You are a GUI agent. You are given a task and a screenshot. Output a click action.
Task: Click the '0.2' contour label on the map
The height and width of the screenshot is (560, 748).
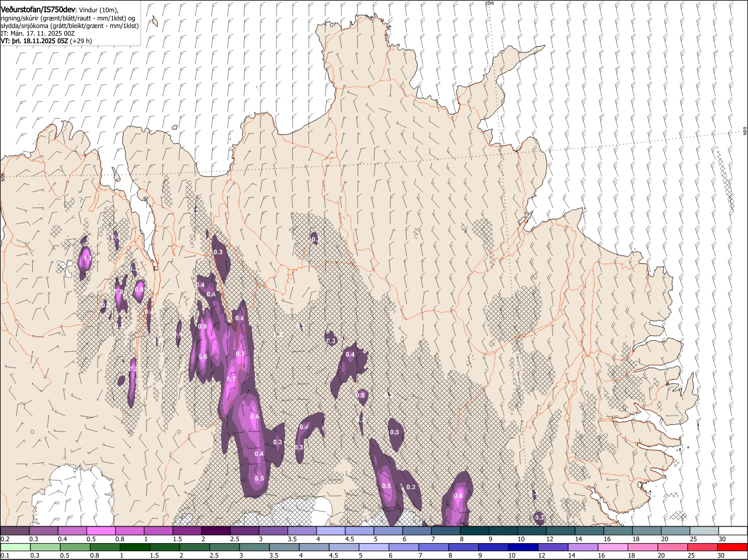(411, 487)
